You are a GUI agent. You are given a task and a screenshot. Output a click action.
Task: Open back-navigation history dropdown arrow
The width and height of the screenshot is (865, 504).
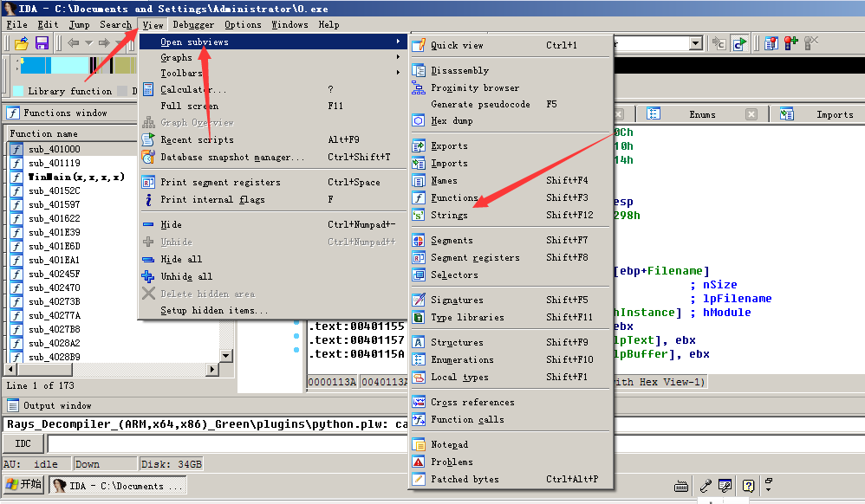[88, 43]
